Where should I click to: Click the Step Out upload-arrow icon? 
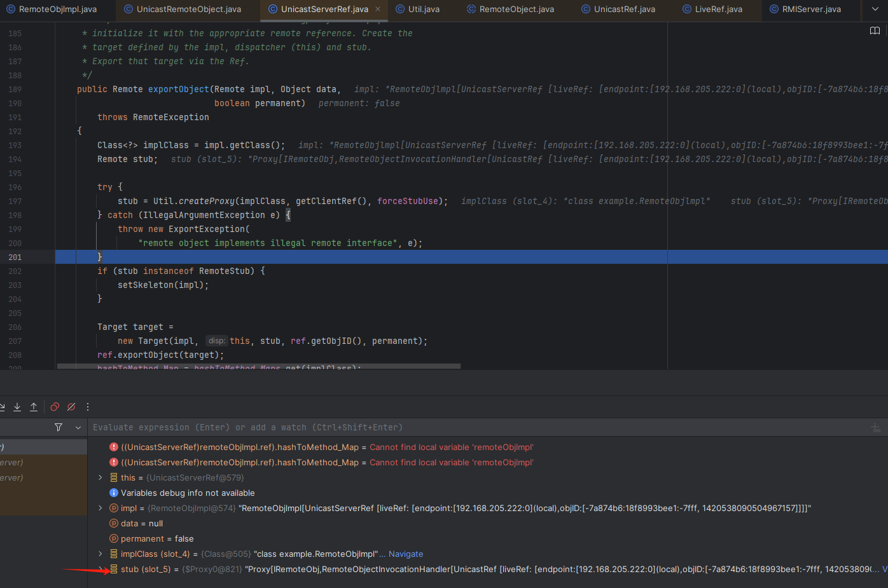pos(34,407)
